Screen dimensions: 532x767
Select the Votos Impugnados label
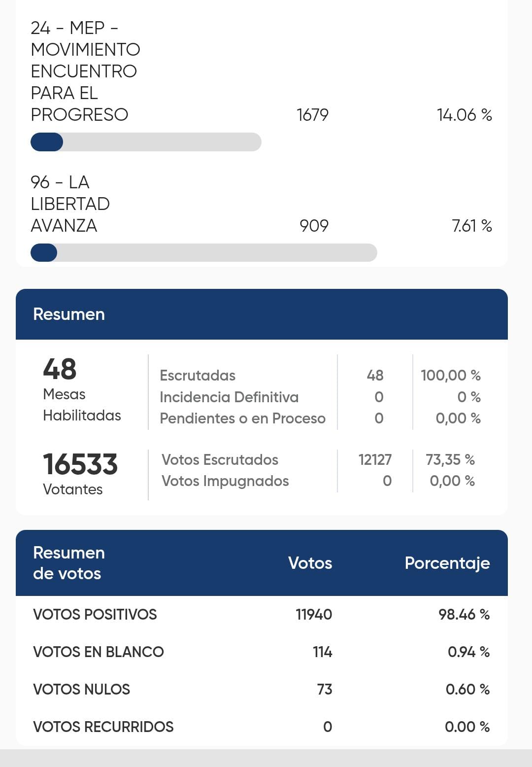[x=225, y=481]
